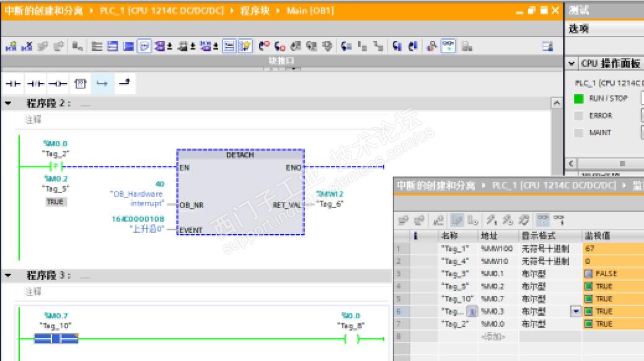Select the DETACH instruction block
644x361 pixels.
tap(240, 192)
